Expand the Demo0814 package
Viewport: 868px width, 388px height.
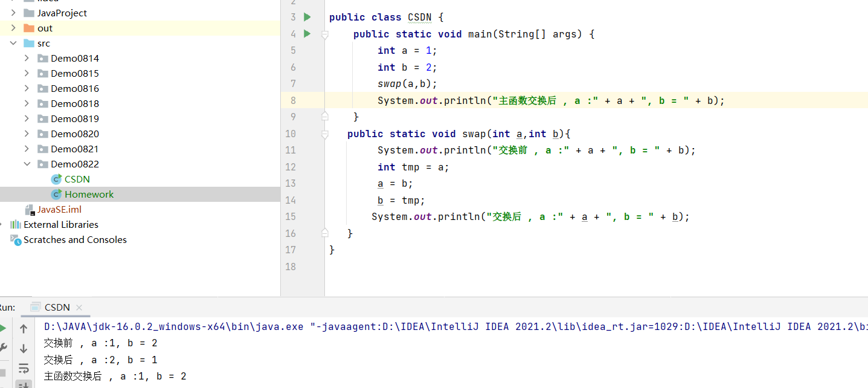pos(27,58)
